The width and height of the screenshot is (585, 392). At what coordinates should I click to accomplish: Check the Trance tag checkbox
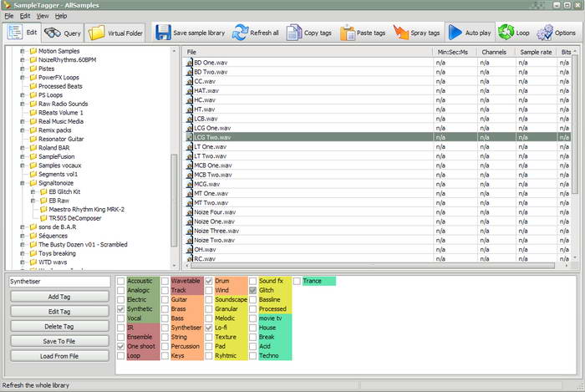pyautogui.click(x=297, y=281)
